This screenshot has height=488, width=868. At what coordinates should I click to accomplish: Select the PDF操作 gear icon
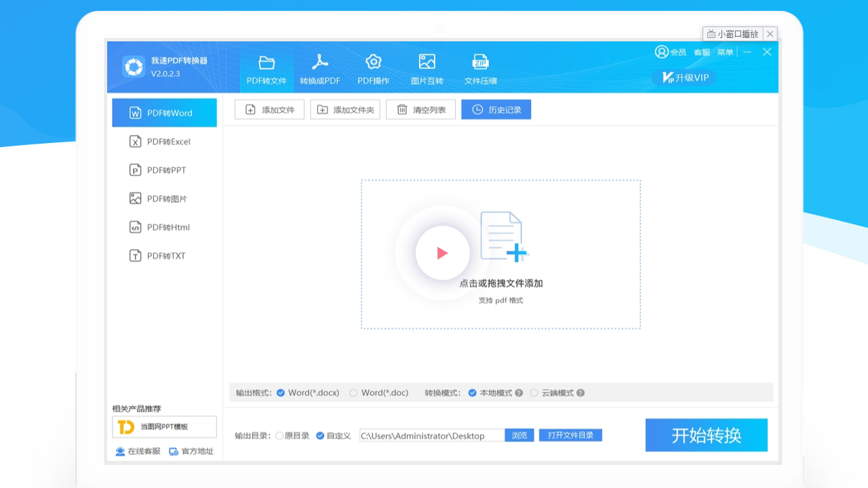[x=373, y=68]
